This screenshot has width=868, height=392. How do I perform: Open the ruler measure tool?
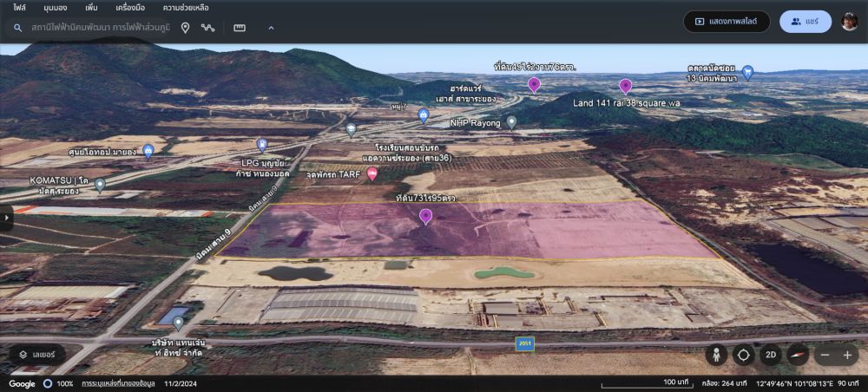pos(240,28)
